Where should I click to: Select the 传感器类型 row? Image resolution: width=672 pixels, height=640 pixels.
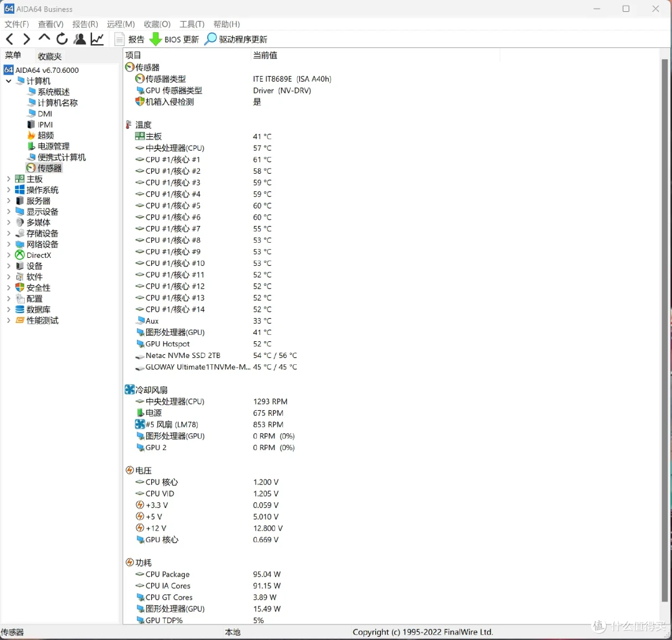[x=233, y=79]
